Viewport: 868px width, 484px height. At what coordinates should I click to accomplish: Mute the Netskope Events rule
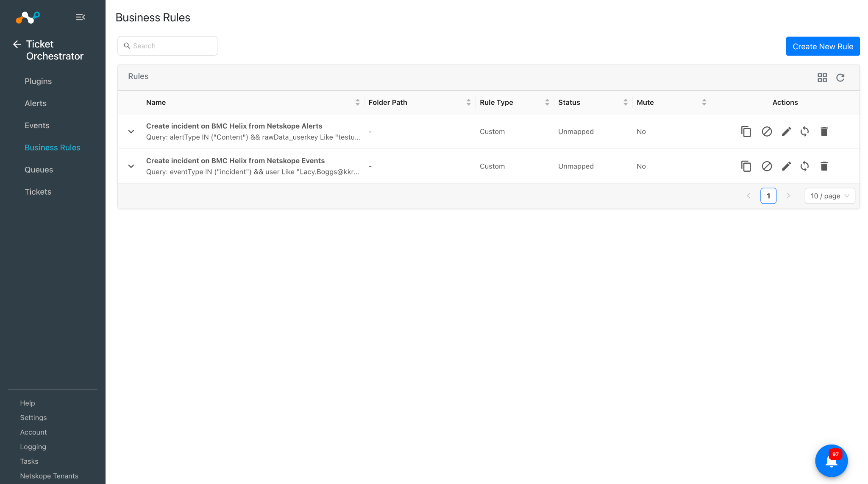click(x=767, y=166)
